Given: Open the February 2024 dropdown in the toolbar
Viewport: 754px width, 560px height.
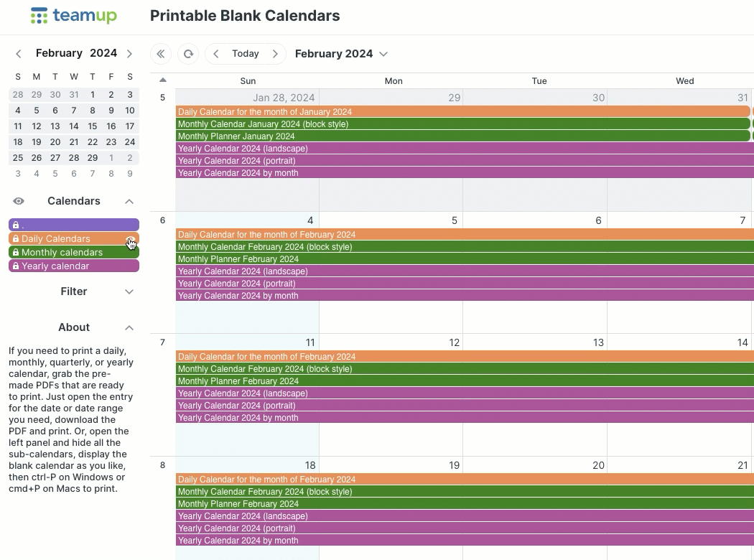Looking at the screenshot, I should pos(383,54).
